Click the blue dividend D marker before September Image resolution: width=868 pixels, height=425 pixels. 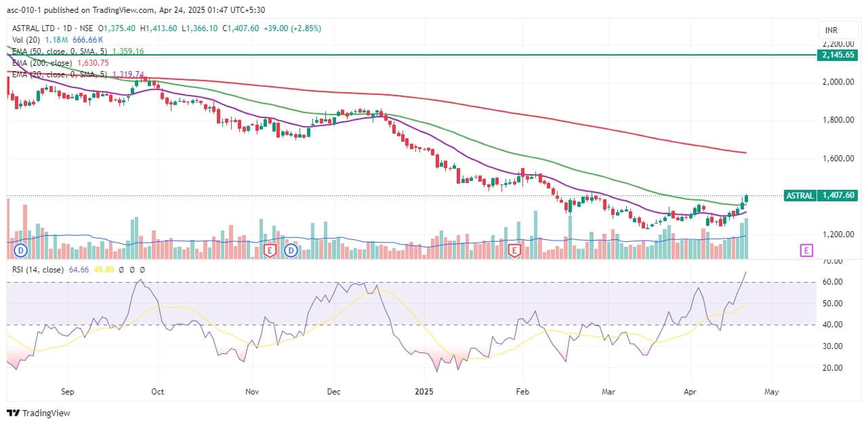20,251
